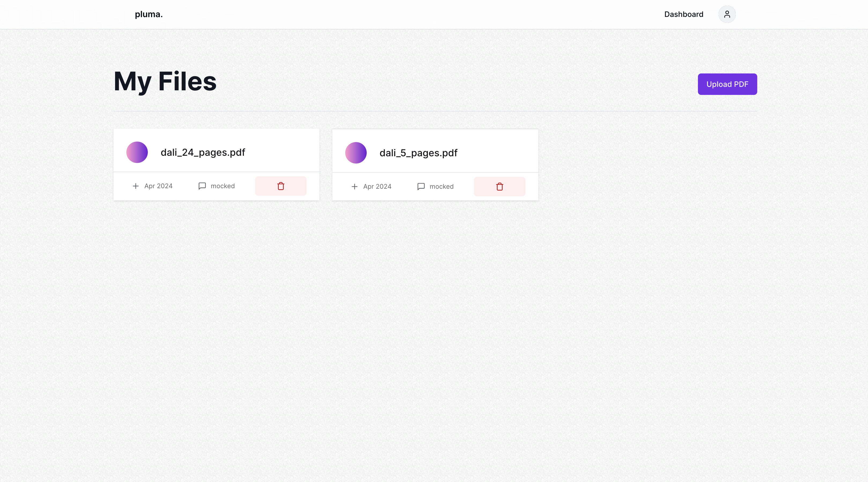868x482 pixels.
Task: Open the dali_5_pages.pdf file
Action: point(418,153)
